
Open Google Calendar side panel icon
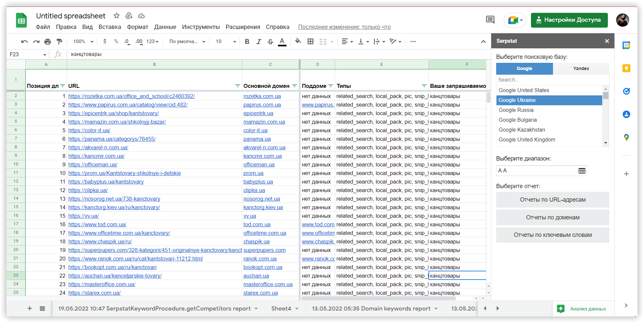pyautogui.click(x=626, y=45)
